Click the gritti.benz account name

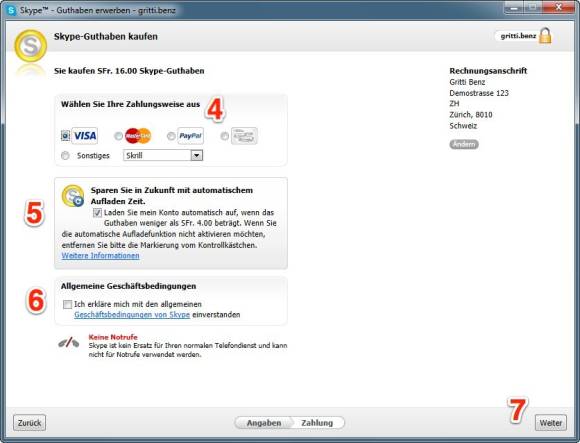pos(518,36)
